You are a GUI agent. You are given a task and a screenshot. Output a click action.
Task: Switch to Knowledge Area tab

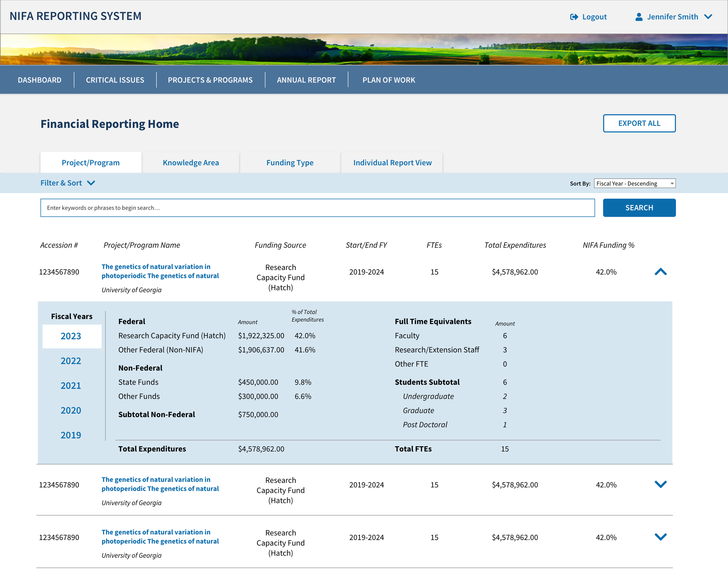pos(191,163)
